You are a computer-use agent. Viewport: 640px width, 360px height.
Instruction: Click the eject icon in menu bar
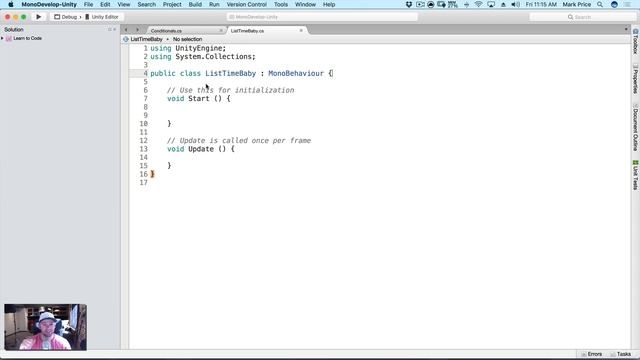[503, 4]
